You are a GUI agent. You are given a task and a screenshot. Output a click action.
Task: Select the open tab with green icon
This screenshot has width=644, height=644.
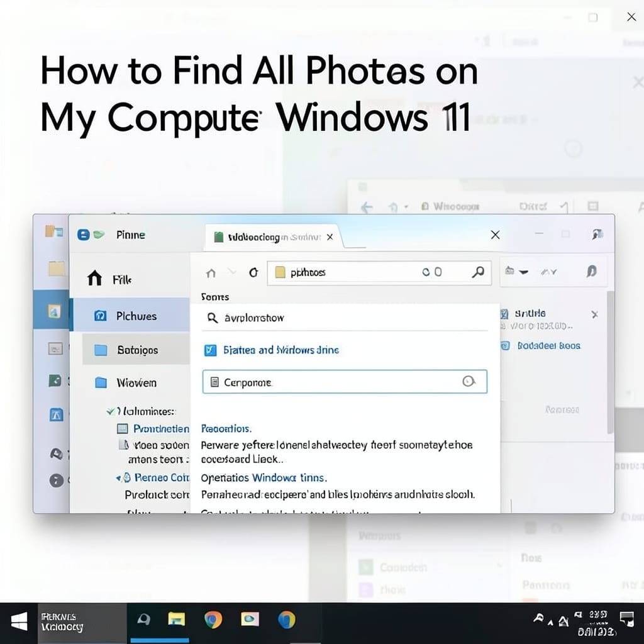coord(273,237)
